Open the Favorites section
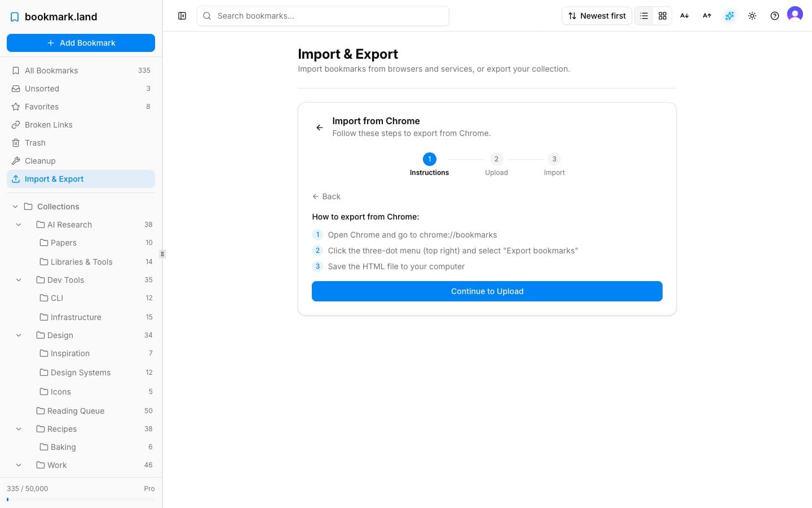 tap(81, 107)
